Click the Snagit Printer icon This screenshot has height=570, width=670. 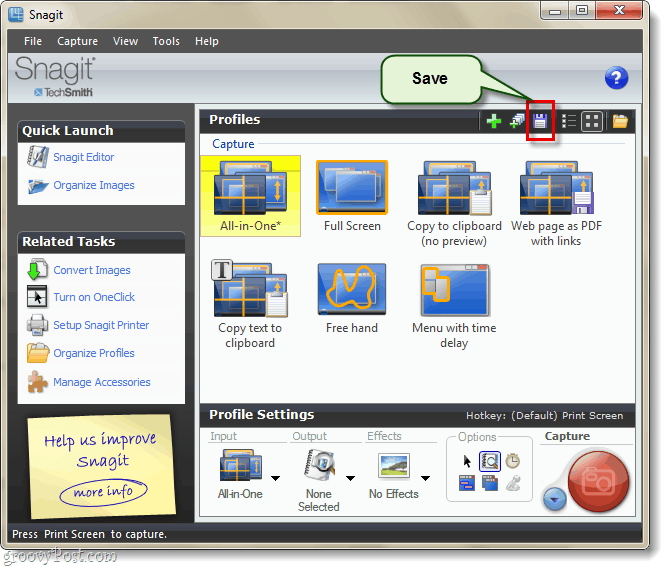[x=37, y=325]
